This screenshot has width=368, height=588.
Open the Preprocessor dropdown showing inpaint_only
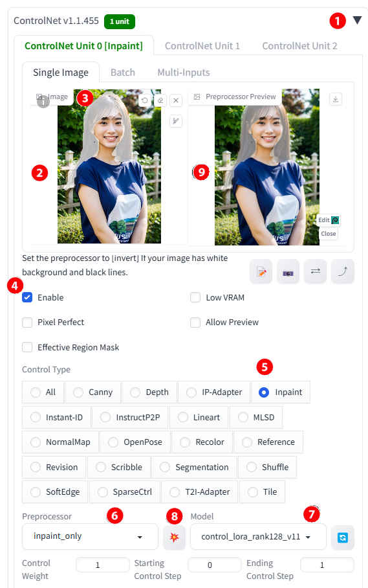tap(91, 537)
